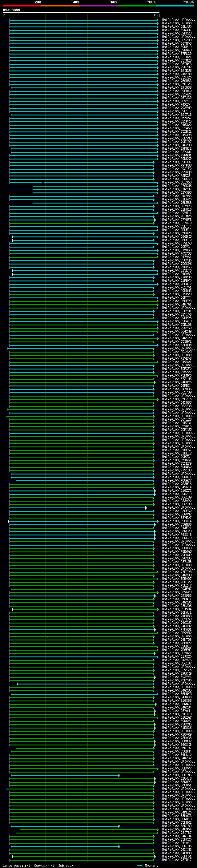Image resolution: width=197 pixels, height=868 pixels.
Task: Select label UniRef100_Q5ZBX1
Action: (177, 131)
